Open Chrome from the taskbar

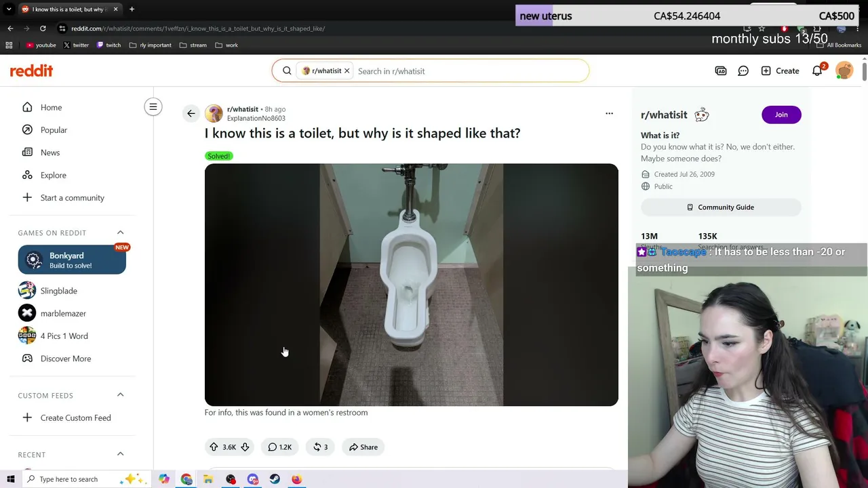[186, 479]
